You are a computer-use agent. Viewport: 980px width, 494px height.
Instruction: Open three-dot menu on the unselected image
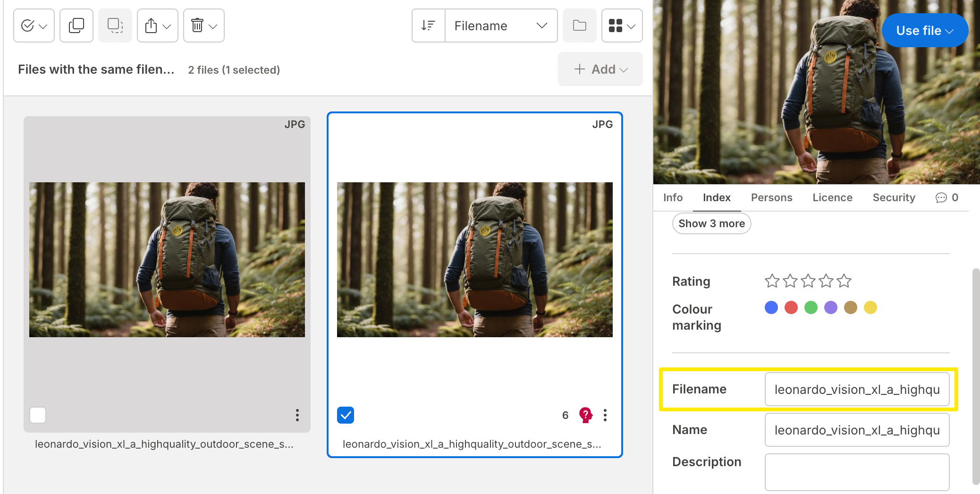click(x=297, y=415)
